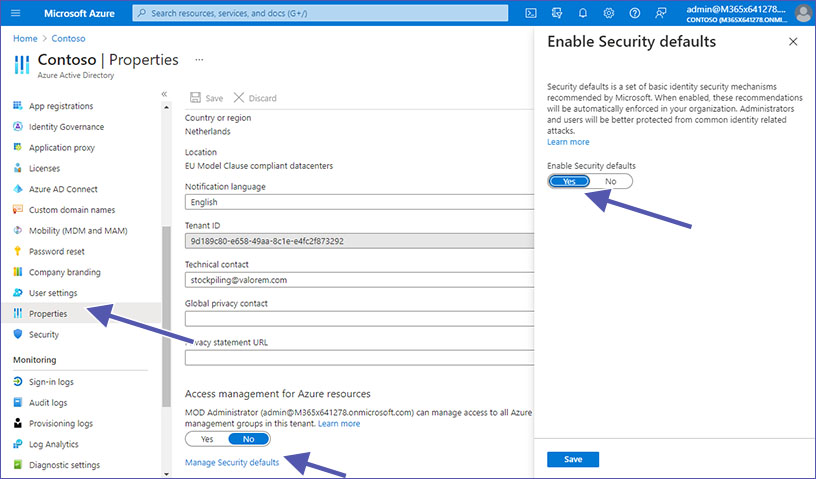Go to Home breadcrumb
Image resolution: width=816 pixels, height=479 pixels.
pyautogui.click(x=25, y=39)
